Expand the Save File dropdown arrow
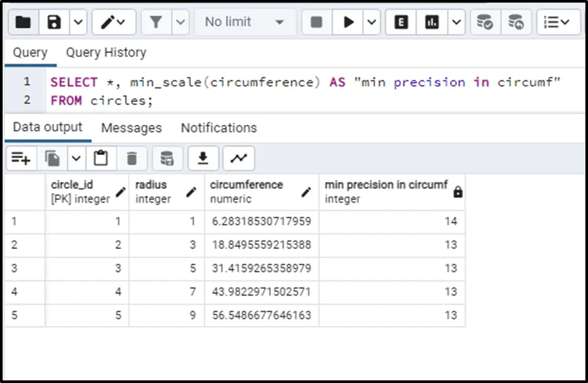The height and width of the screenshot is (383, 588). [x=77, y=22]
